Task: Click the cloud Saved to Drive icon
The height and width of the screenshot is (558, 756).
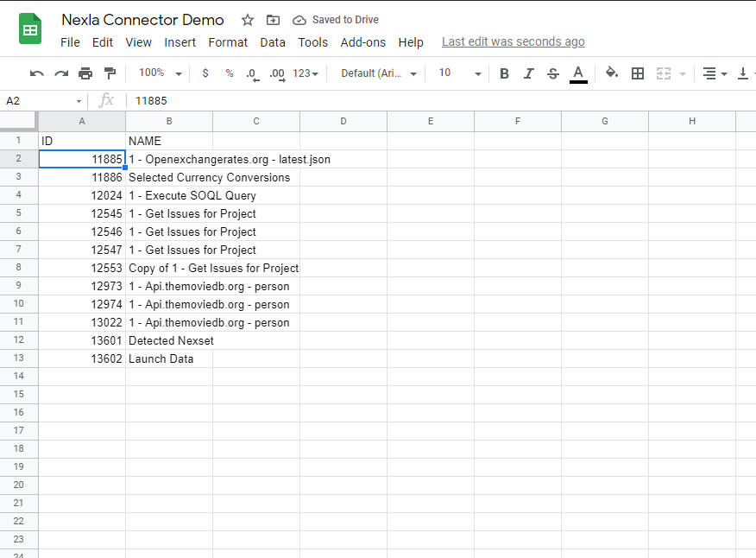Action: coord(299,20)
